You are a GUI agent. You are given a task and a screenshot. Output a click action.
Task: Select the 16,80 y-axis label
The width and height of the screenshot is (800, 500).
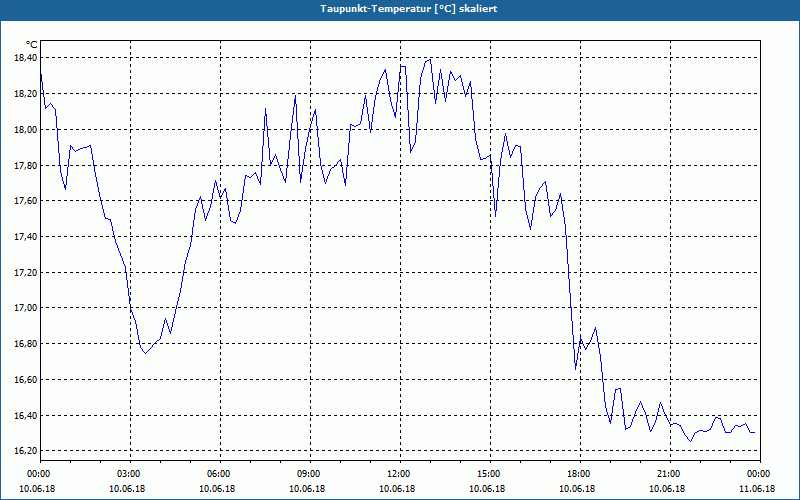tap(26, 343)
